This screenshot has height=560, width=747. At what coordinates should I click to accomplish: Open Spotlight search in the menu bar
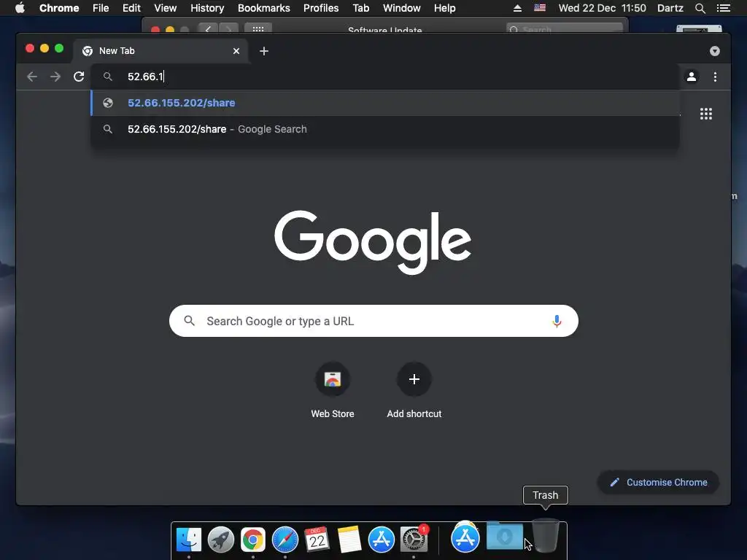tap(700, 8)
